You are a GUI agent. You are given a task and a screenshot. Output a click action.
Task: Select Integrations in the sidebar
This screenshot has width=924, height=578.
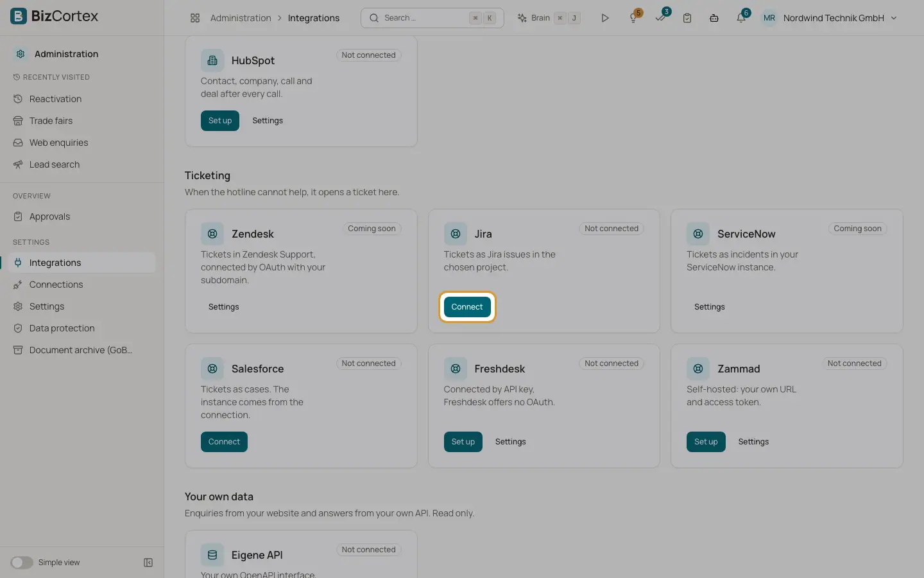(x=82, y=263)
